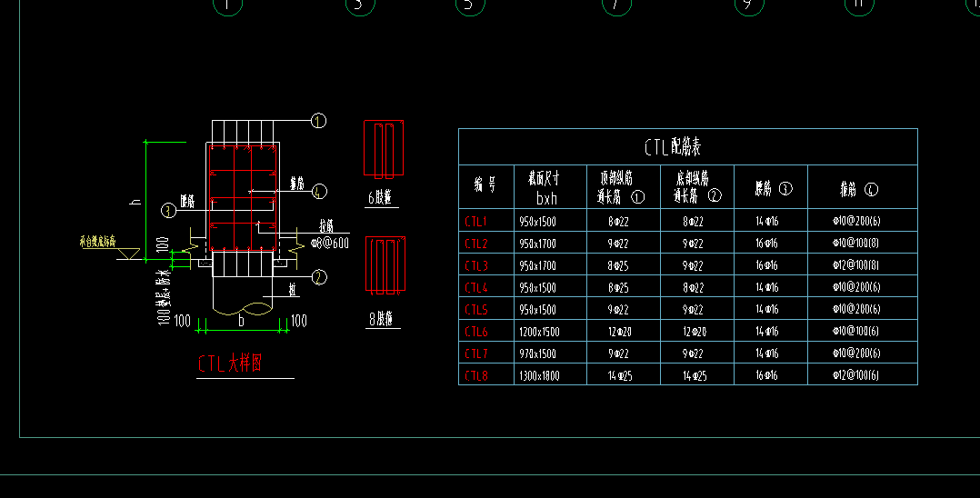Click the '8肢箍' stirrup label
The width and height of the screenshot is (980, 498).
click(381, 319)
